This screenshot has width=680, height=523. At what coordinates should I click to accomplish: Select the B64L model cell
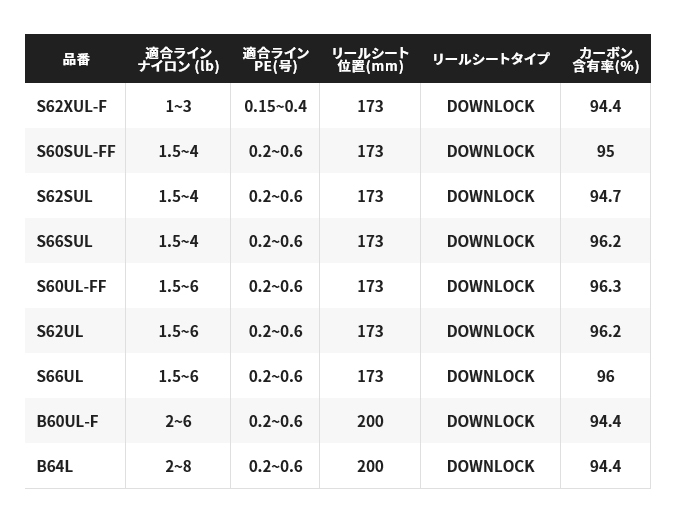(x=55, y=466)
